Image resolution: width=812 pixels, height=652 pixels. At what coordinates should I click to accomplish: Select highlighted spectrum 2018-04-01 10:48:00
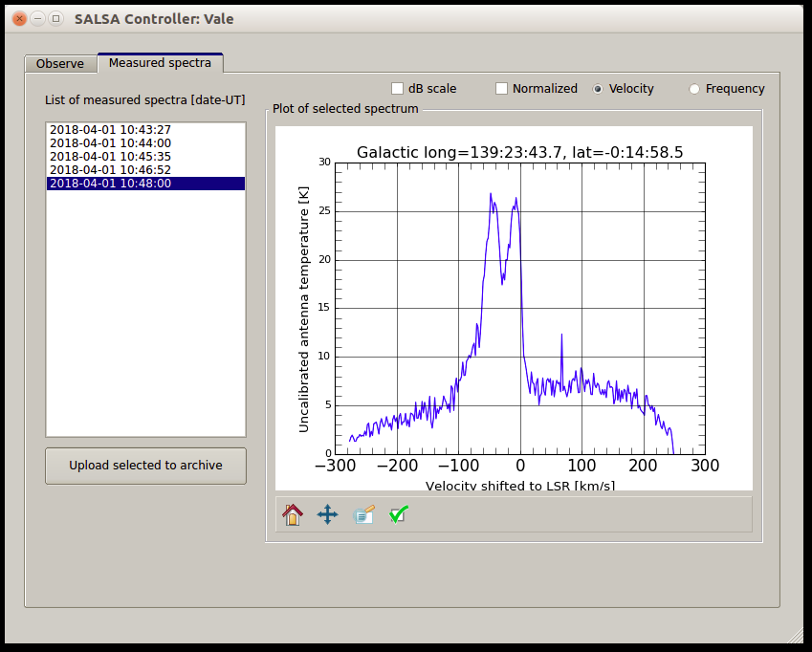point(145,184)
